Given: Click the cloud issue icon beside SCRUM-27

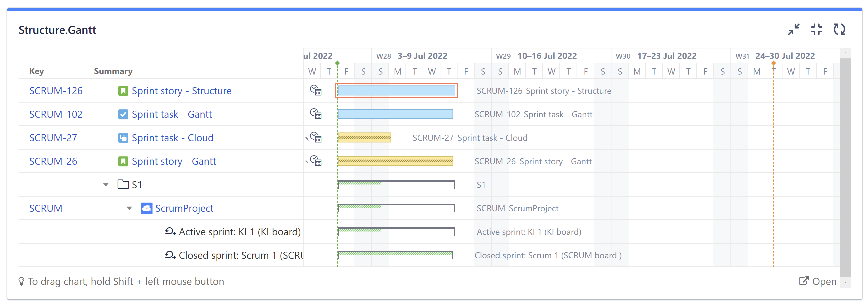Looking at the screenshot, I should [123, 138].
